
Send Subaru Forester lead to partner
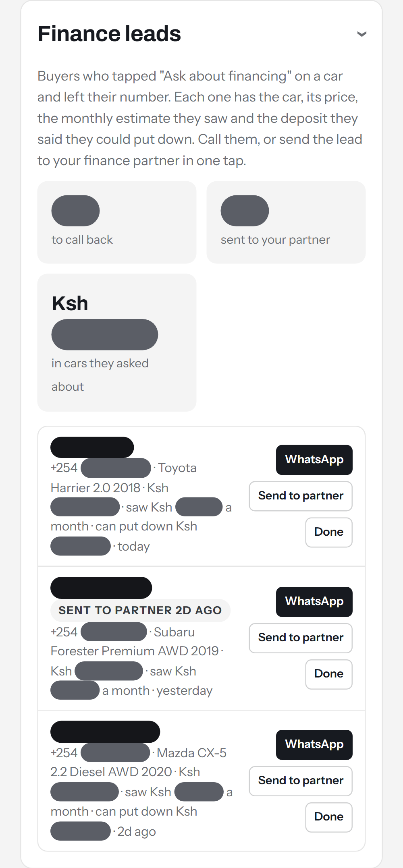(301, 638)
